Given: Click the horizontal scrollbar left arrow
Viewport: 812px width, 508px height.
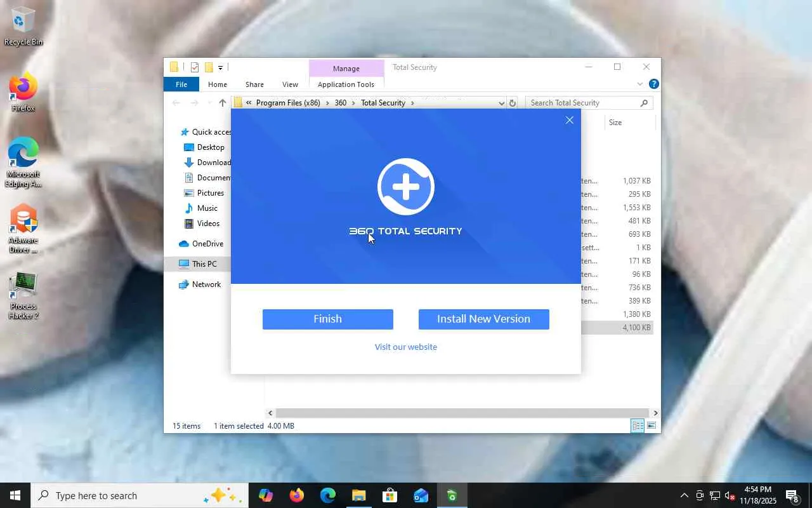Looking at the screenshot, I should pyautogui.click(x=270, y=413).
